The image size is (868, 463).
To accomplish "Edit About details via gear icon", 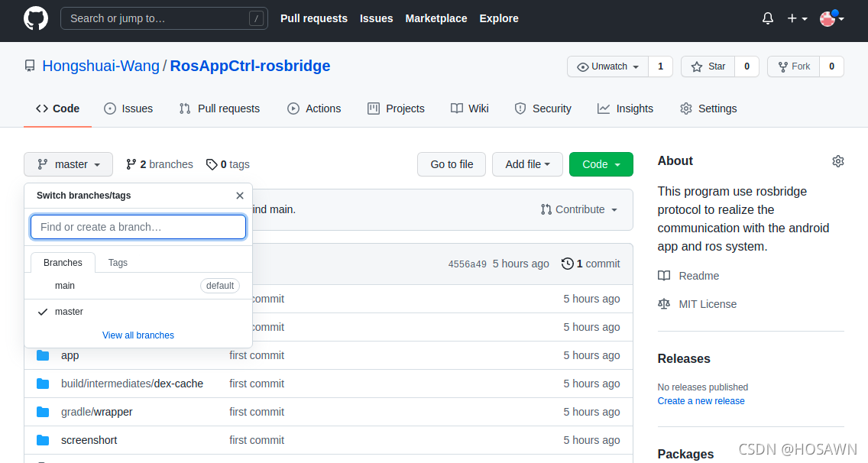I will click(x=838, y=161).
